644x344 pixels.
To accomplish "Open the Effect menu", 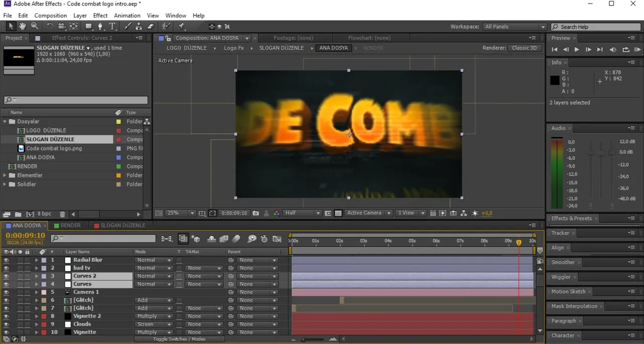I will [x=101, y=16].
